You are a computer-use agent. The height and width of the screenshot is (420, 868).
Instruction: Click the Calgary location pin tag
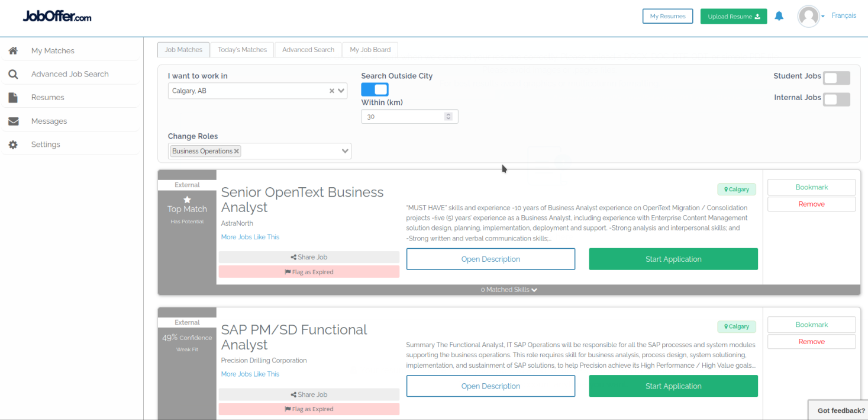tap(737, 189)
